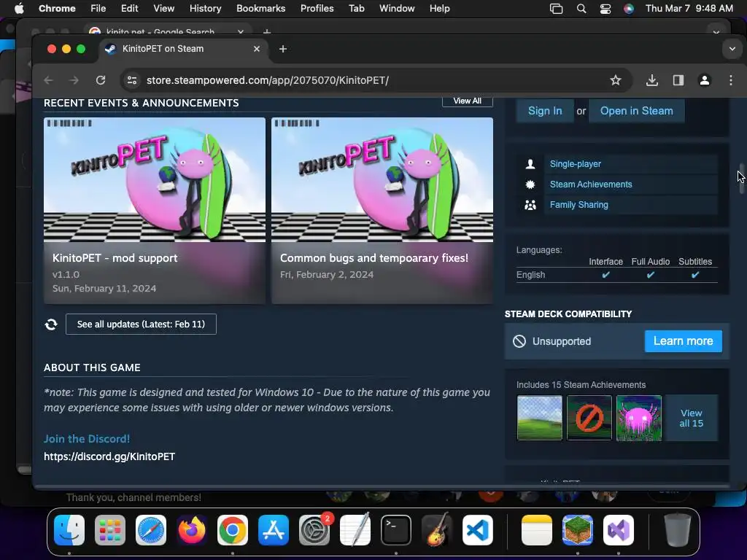Toggle Chrome side panel icon
Screen dimensions: 747x560
pos(678,80)
